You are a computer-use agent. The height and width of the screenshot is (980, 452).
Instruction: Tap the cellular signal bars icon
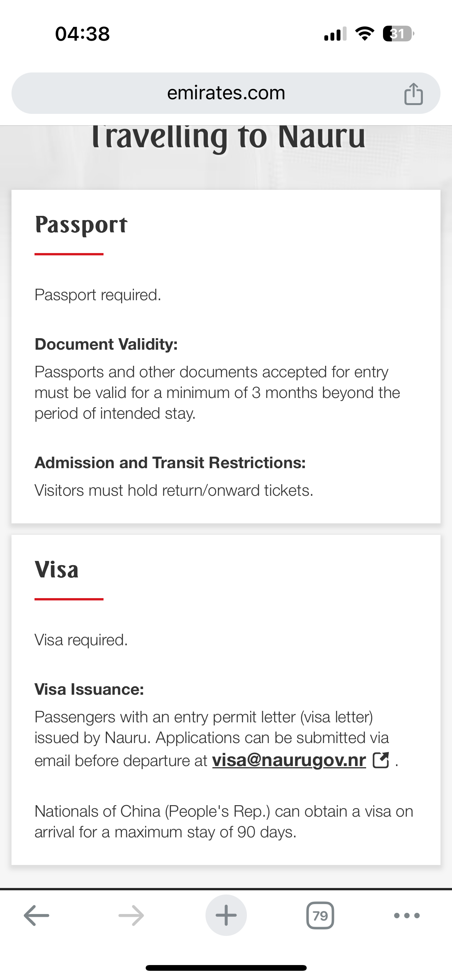(335, 34)
